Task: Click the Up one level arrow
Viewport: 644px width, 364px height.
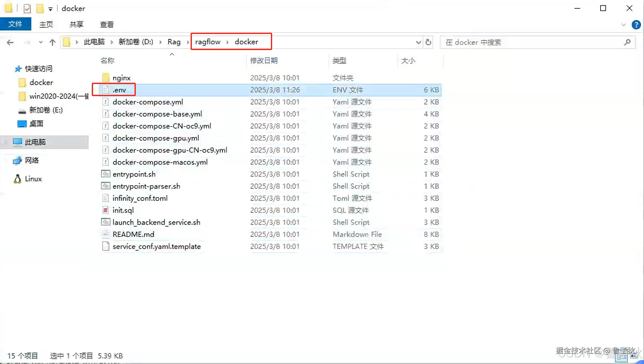Action: click(52, 42)
